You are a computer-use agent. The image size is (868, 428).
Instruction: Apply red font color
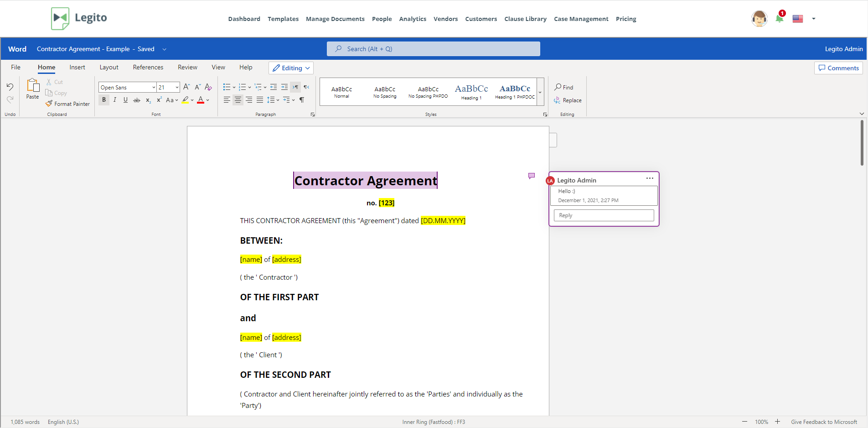201,100
